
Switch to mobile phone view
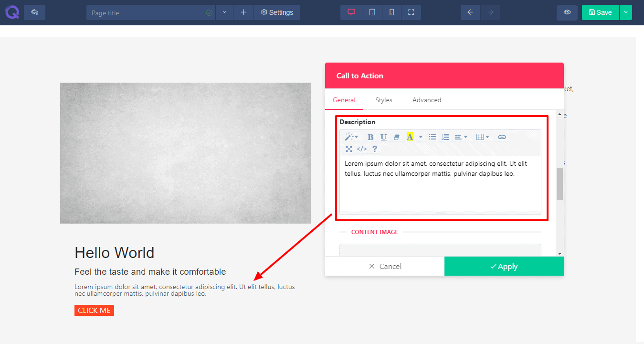(391, 12)
